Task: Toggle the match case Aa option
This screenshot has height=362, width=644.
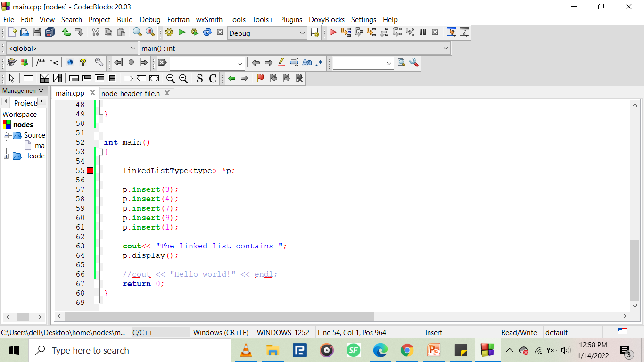Action: (x=307, y=63)
